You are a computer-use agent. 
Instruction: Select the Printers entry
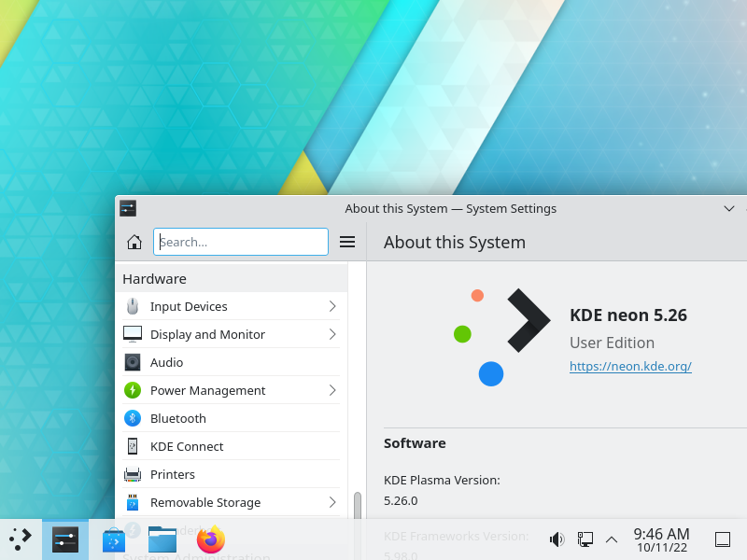pyautogui.click(x=231, y=474)
